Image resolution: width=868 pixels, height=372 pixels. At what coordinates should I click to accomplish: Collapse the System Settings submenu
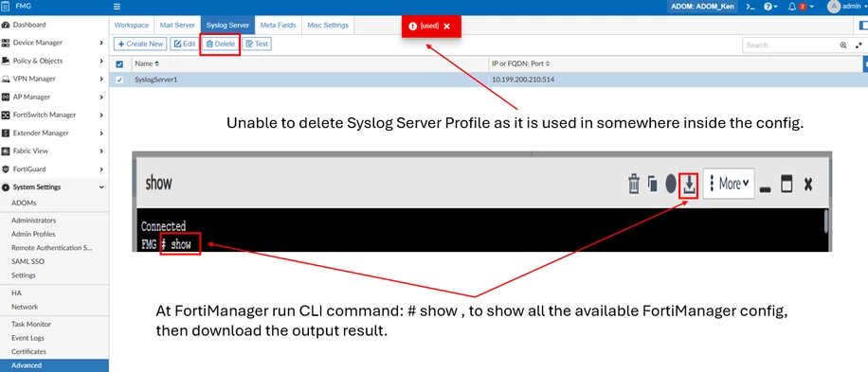(101, 187)
